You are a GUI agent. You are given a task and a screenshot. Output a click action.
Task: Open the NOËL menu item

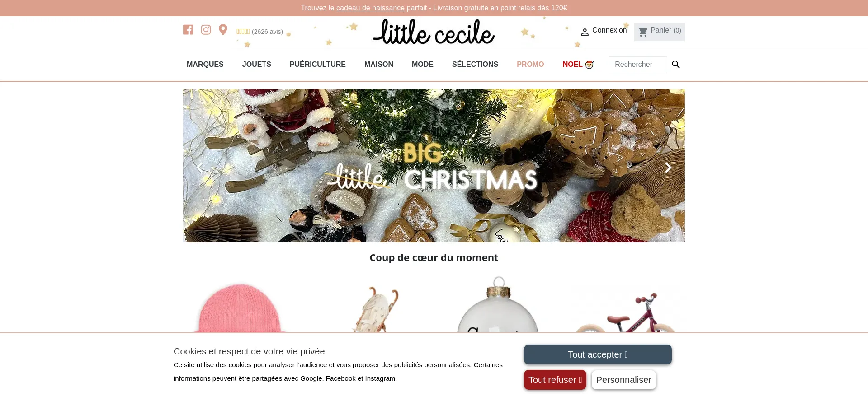(x=578, y=65)
